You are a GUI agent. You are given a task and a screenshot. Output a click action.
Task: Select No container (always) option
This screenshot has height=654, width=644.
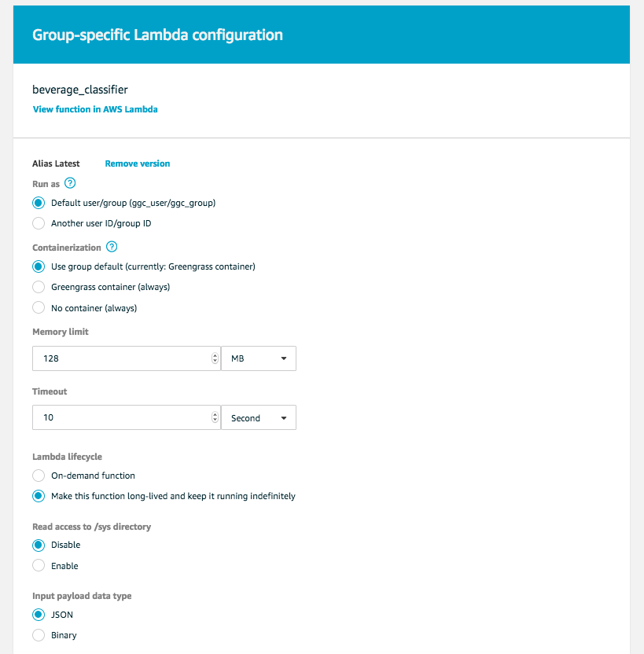39,307
